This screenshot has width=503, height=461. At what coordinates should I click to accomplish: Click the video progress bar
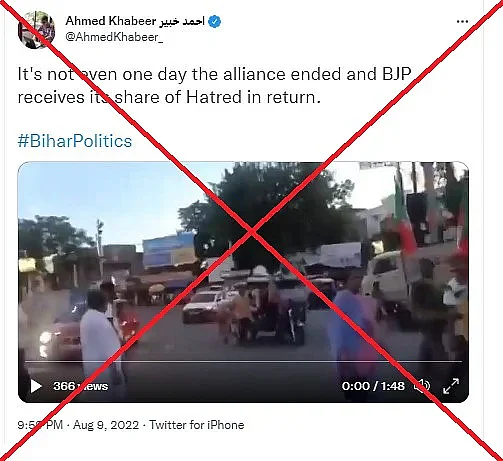[x=244, y=361]
